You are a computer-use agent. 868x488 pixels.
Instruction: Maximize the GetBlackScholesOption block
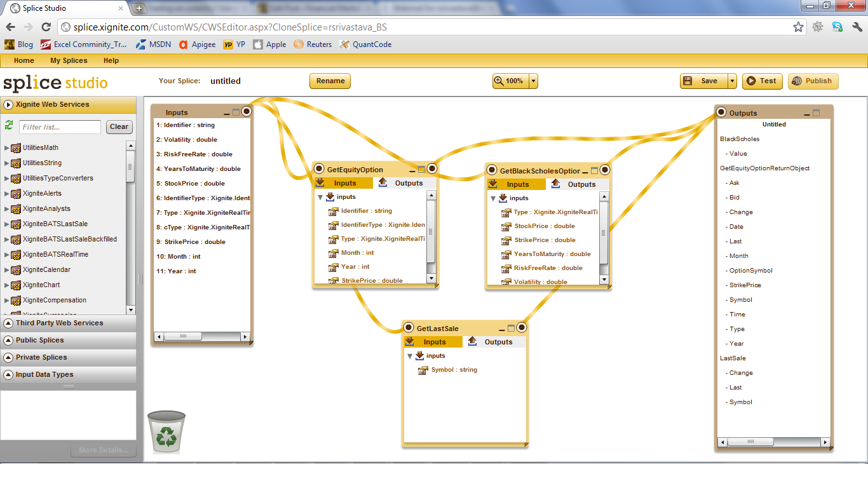(594, 171)
